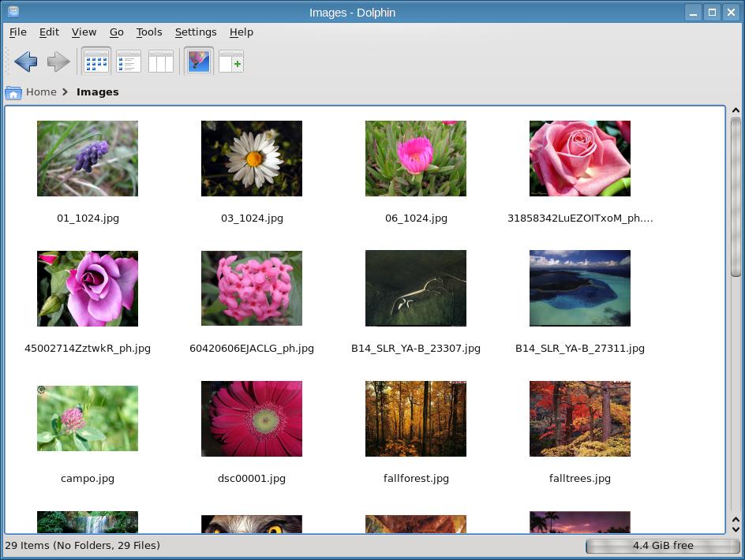Viewport: 745px width, 560px height.
Task: Click the falltrees.jpg file name
Action: 580,478
